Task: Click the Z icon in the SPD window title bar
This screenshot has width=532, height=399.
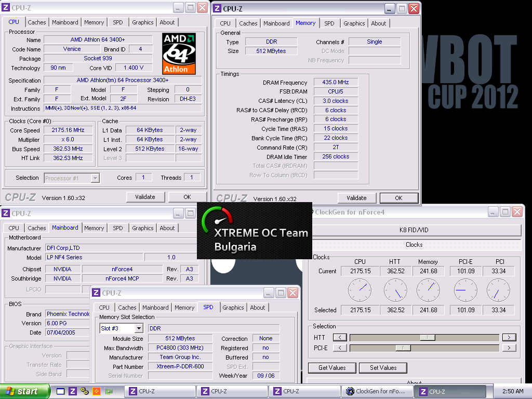Action: coord(96,292)
